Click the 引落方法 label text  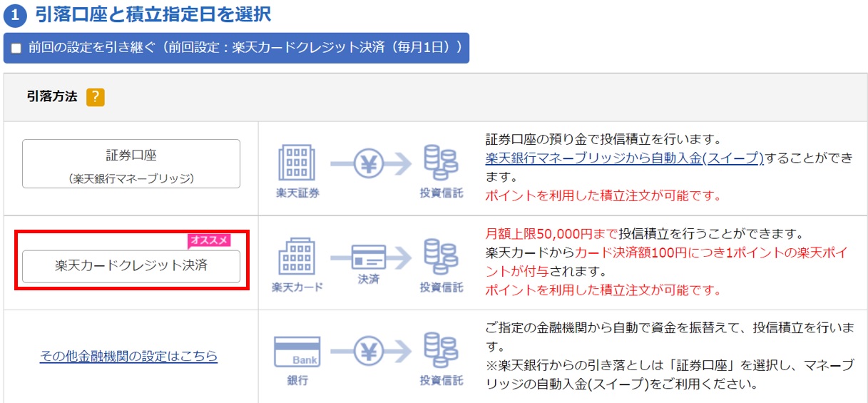point(52,97)
